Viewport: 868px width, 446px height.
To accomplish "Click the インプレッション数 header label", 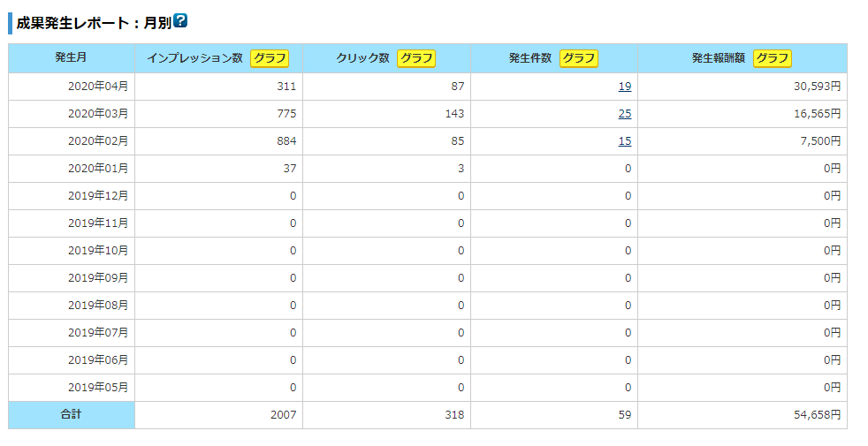I will tap(194, 58).
